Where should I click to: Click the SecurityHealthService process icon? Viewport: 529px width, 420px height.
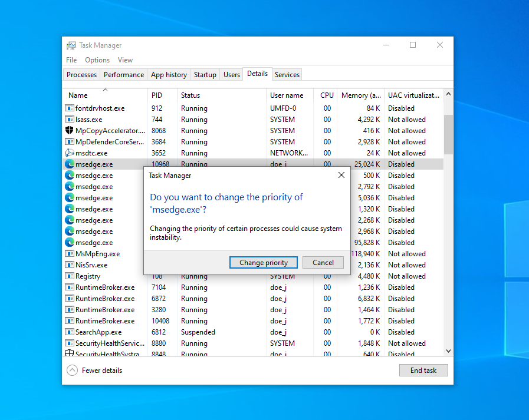click(x=69, y=343)
